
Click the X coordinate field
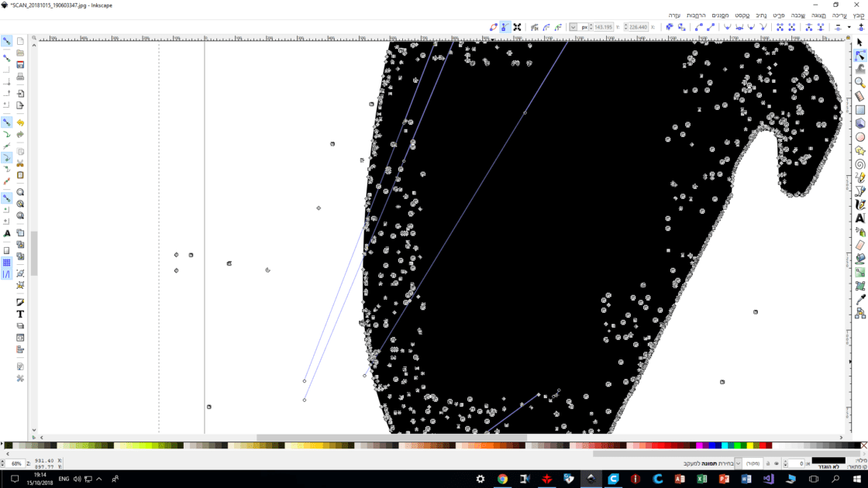pos(639,27)
